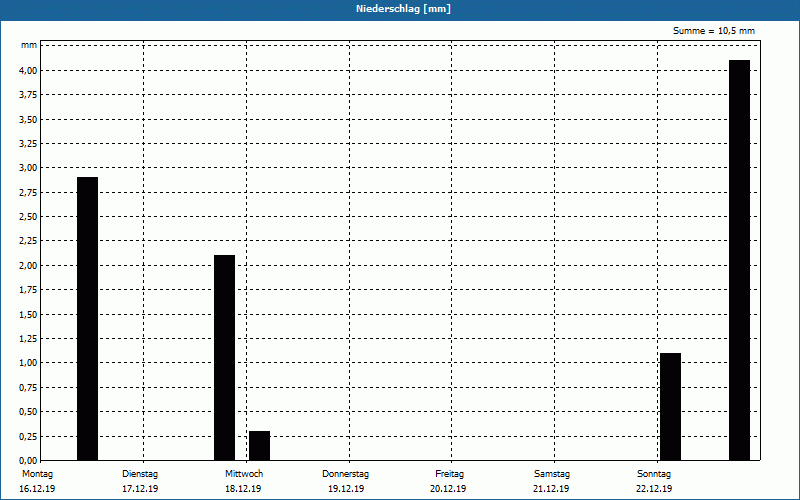Click the tall 2,10 mm Wednesday bar
This screenshot has width=800, height=500.
point(224,358)
